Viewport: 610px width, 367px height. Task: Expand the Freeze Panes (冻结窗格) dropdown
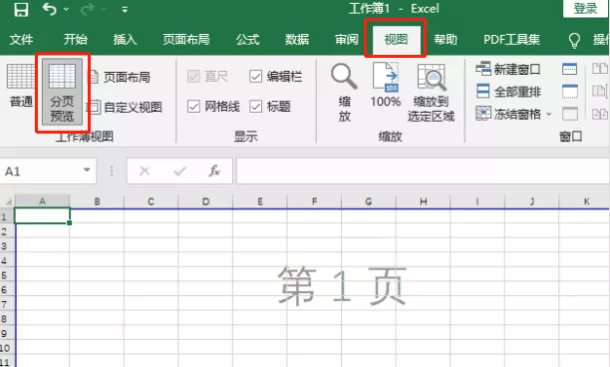point(549,114)
